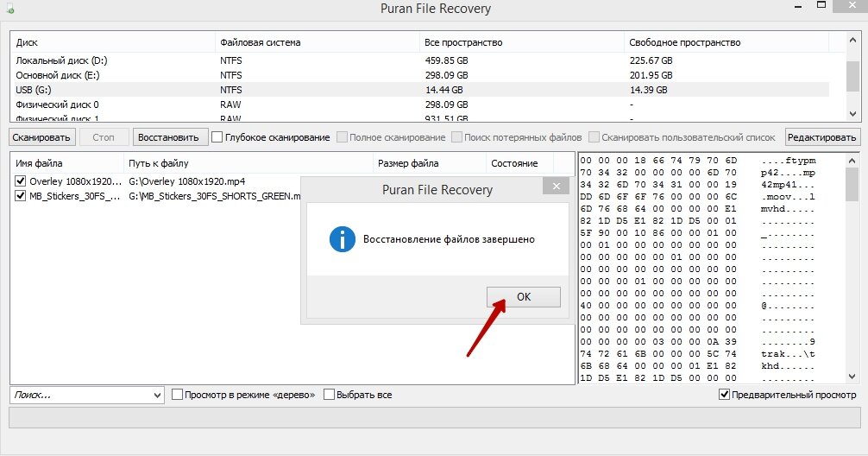Click down arrow of disk list scrollbar
The height and width of the screenshot is (456, 868).
coord(852,114)
